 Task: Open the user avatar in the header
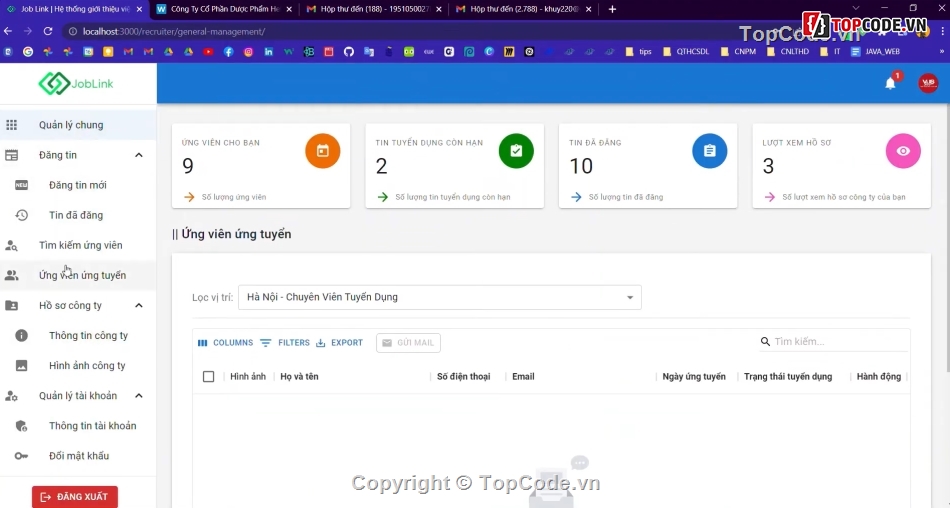coord(928,83)
